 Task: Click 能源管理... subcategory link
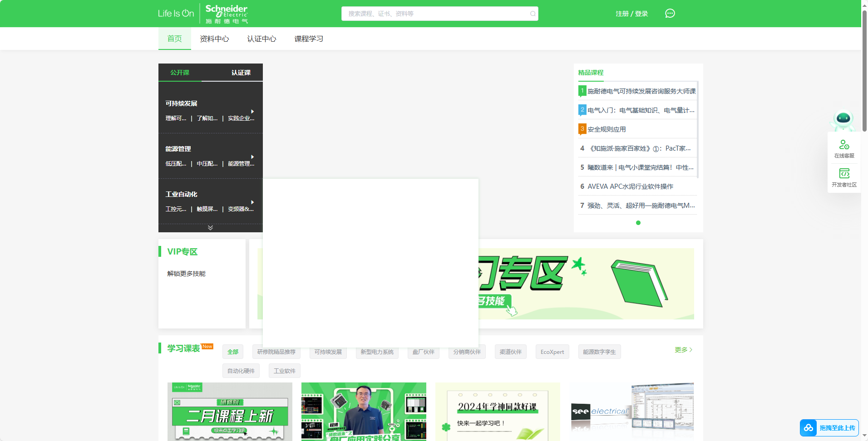(241, 164)
